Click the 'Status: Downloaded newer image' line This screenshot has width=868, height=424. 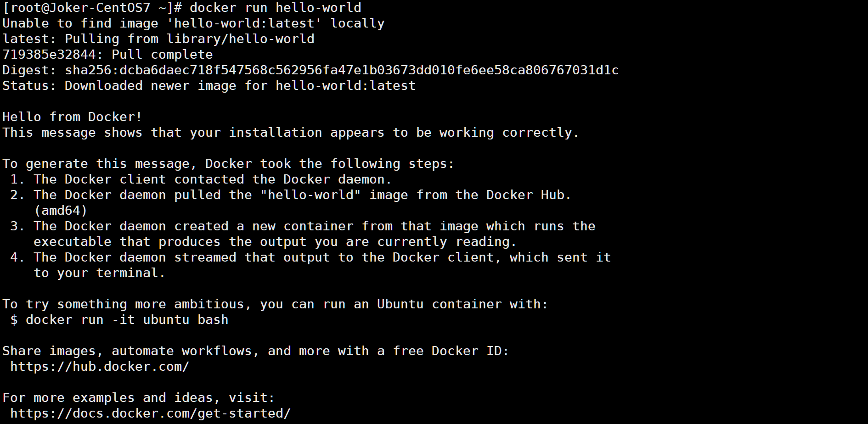pos(209,86)
